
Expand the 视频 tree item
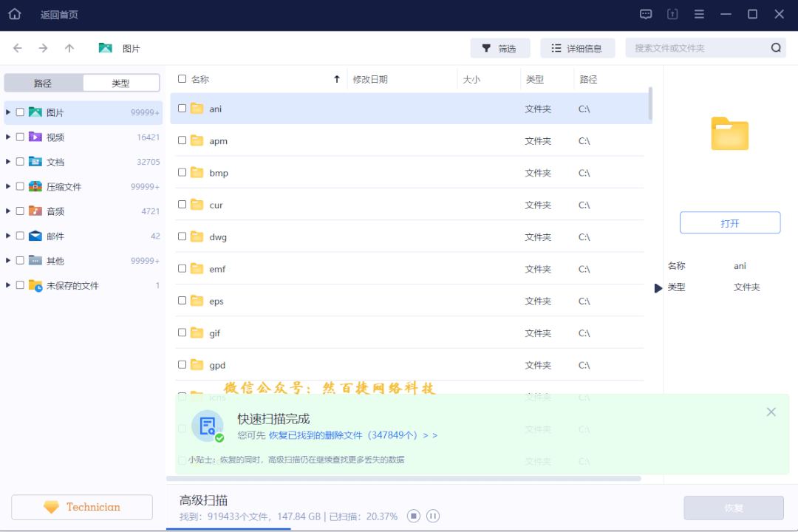7,137
